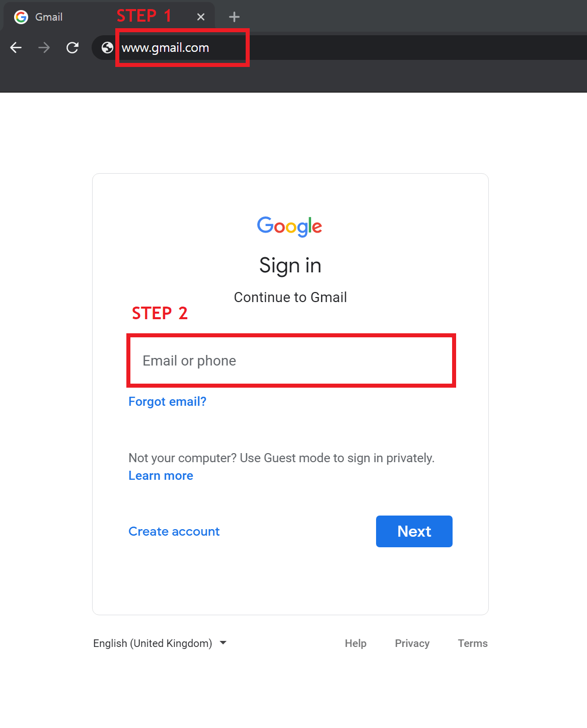Viewport: 587px width, 728px height.
Task: Open the Help footer link
Action: [355, 643]
